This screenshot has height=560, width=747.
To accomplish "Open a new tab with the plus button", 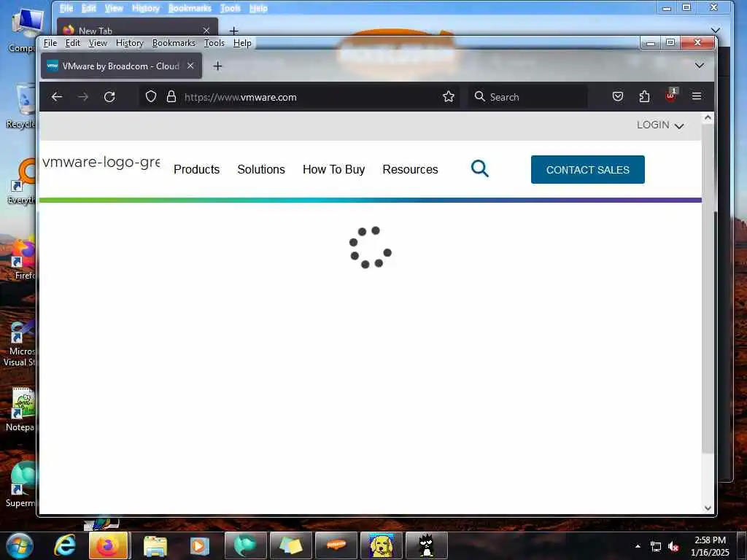I will [217, 66].
